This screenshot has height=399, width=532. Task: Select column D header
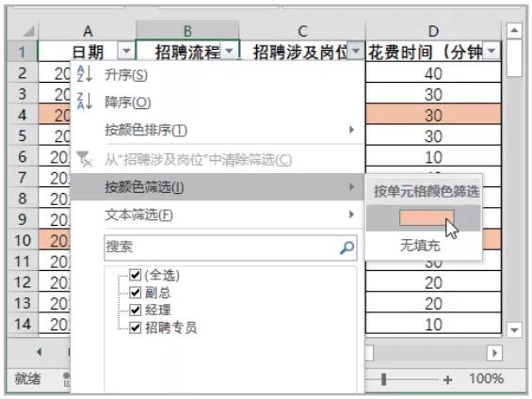tap(433, 31)
